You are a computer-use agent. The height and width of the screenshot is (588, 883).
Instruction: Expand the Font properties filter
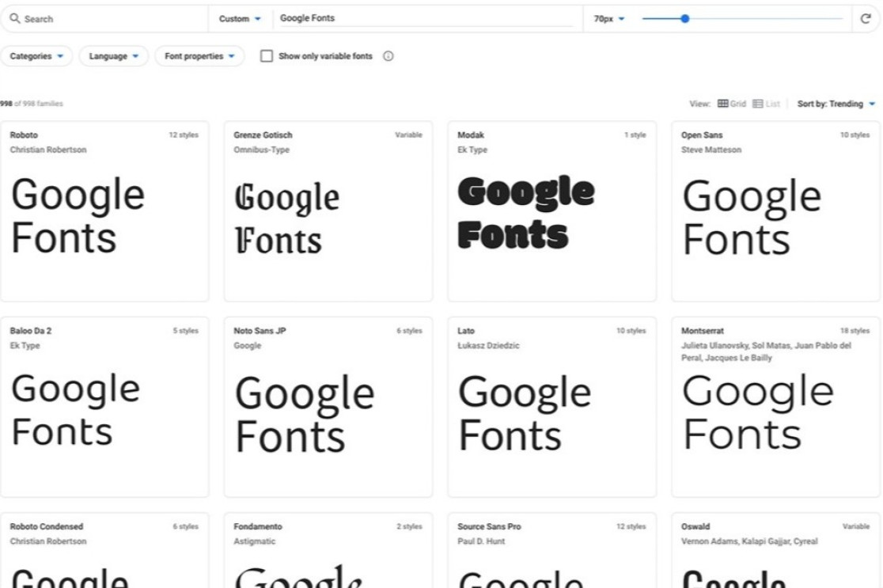pos(199,55)
